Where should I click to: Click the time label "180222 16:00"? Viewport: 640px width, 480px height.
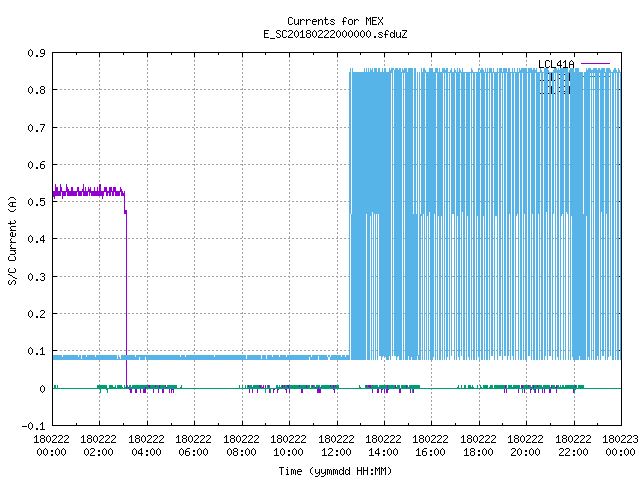(430, 445)
